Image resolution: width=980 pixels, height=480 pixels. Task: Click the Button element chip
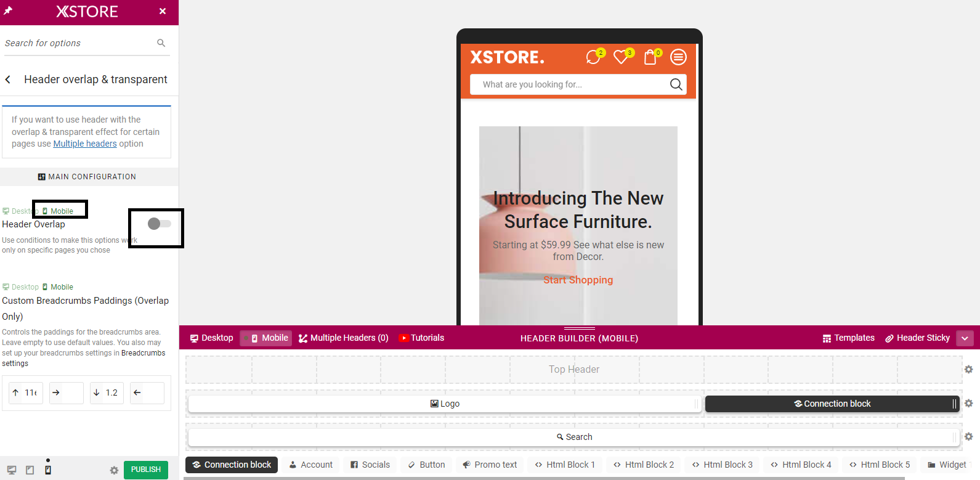(426, 465)
